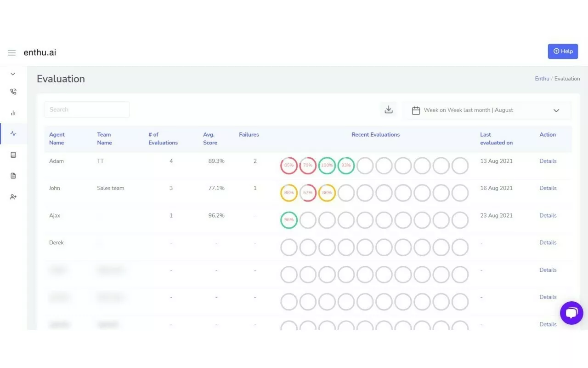Open Details for agent Adam
The height and width of the screenshot is (368, 588).
pos(548,161)
